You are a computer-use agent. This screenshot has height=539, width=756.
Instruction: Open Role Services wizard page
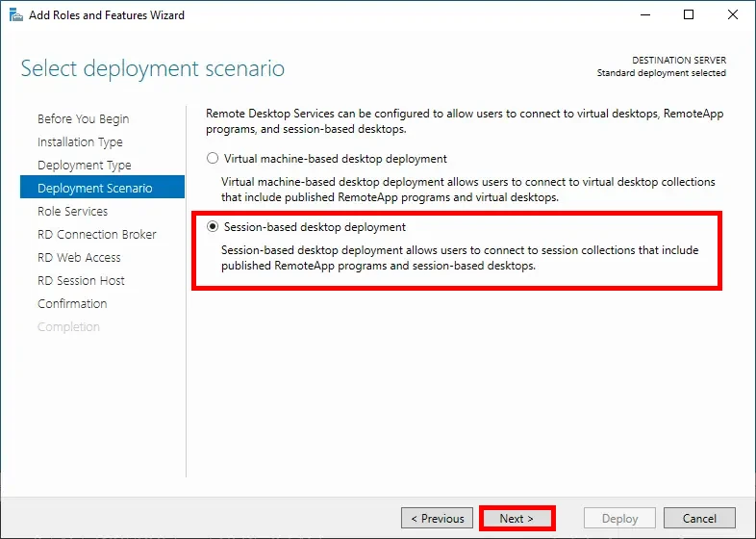point(72,212)
